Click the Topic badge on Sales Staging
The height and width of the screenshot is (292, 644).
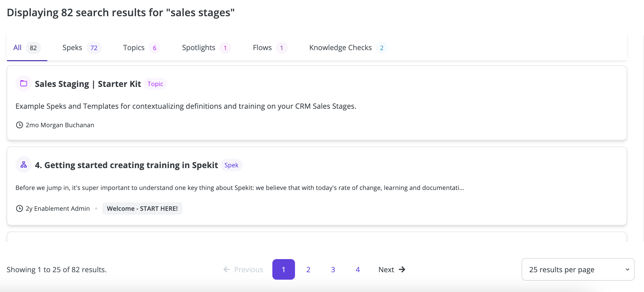click(x=155, y=84)
